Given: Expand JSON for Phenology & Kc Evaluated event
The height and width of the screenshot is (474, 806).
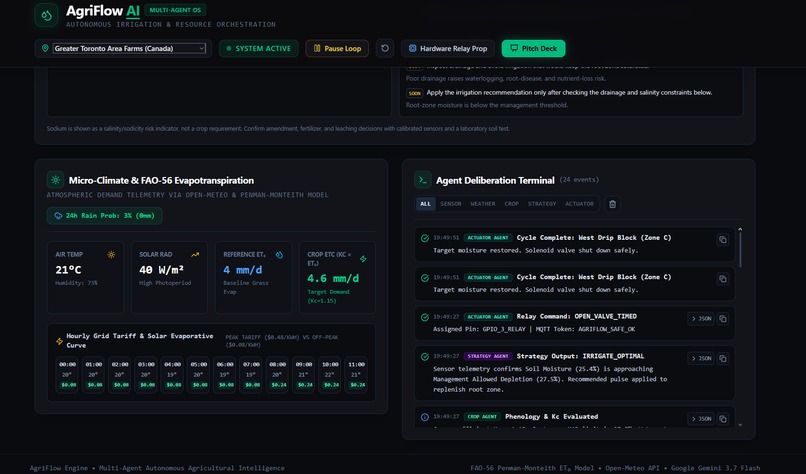Looking at the screenshot, I should pos(701,418).
